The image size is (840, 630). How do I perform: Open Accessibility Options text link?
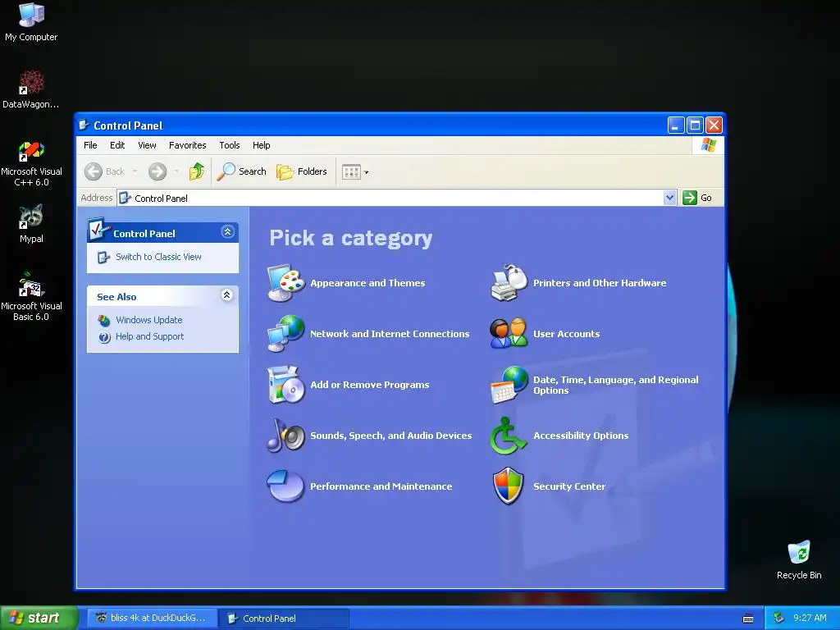pyautogui.click(x=581, y=436)
